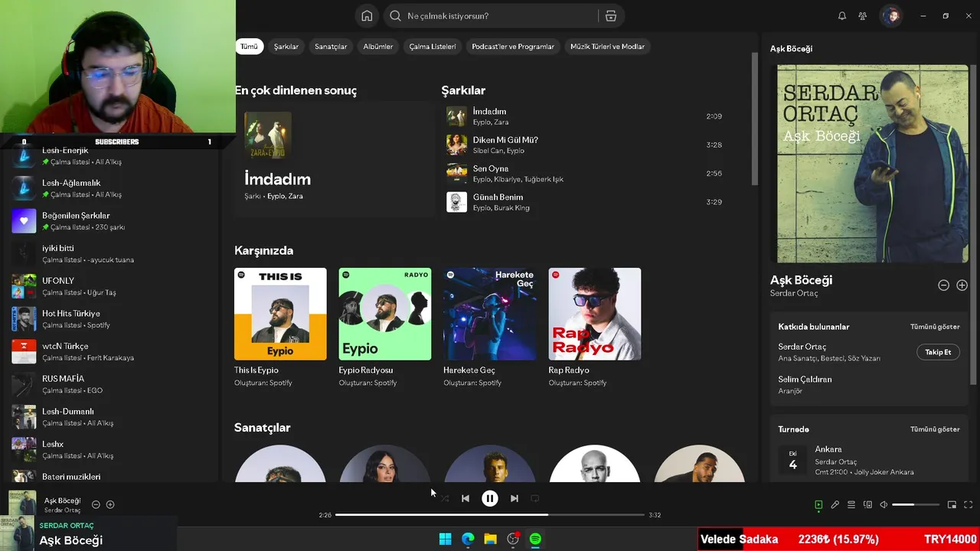Image resolution: width=980 pixels, height=551 pixels.
Task: Filter results by Çalma Listeleri
Action: [433, 47]
